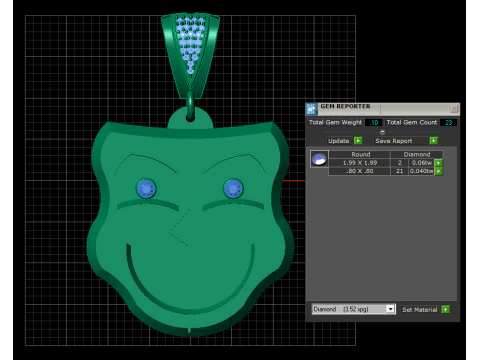Click the 'Diamond' header cell
Image resolution: width=480 pixels, height=360 pixels.
coord(417,154)
